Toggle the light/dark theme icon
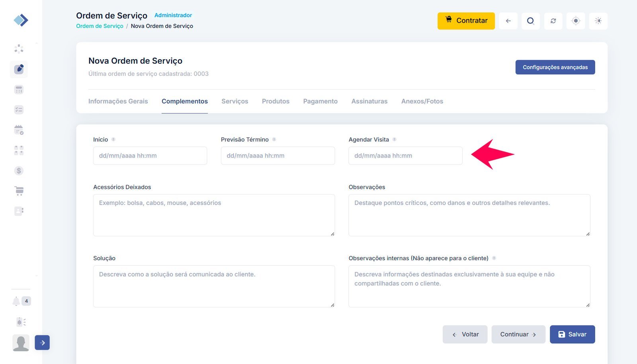The width and height of the screenshot is (637, 364). [598, 21]
